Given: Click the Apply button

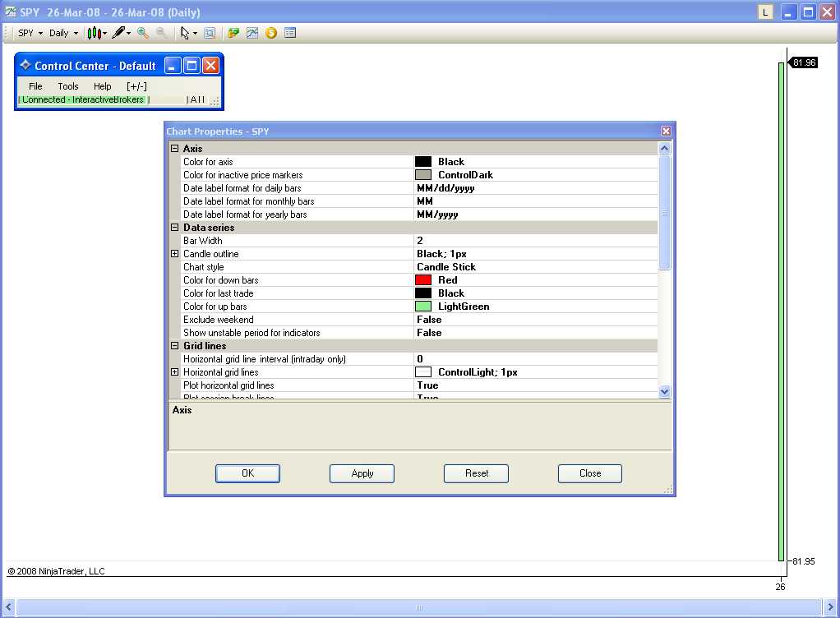Looking at the screenshot, I should pos(362,473).
